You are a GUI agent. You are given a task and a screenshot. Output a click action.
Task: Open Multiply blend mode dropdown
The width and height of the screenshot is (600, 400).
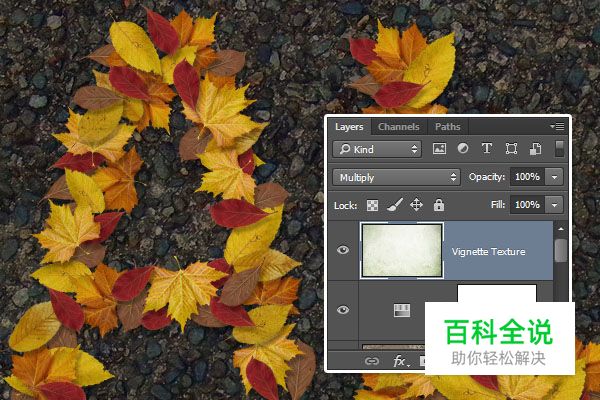pos(396,177)
